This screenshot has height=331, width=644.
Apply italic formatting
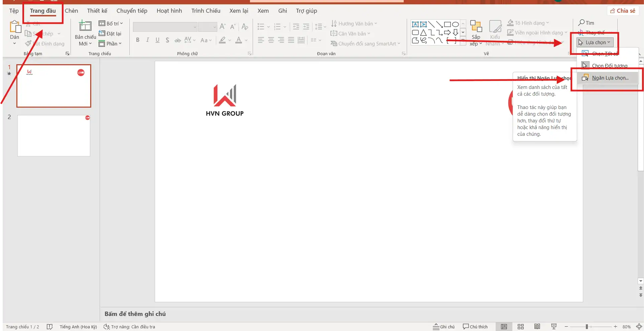[147, 40]
